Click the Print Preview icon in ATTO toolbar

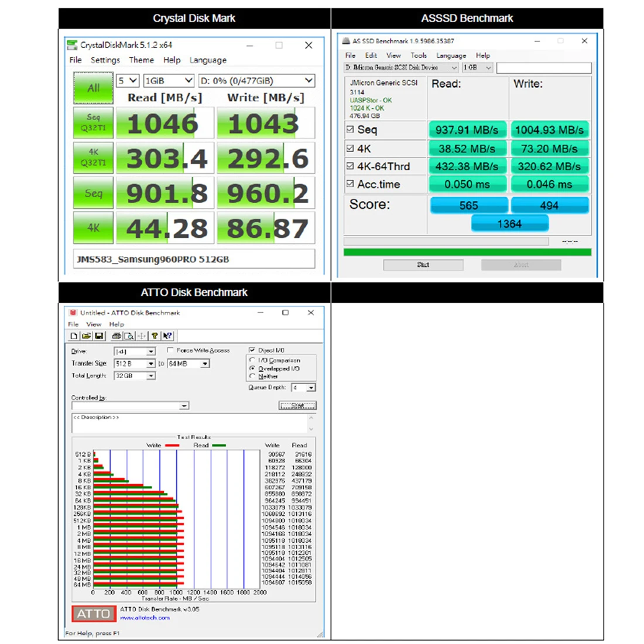click(x=129, y=336)
